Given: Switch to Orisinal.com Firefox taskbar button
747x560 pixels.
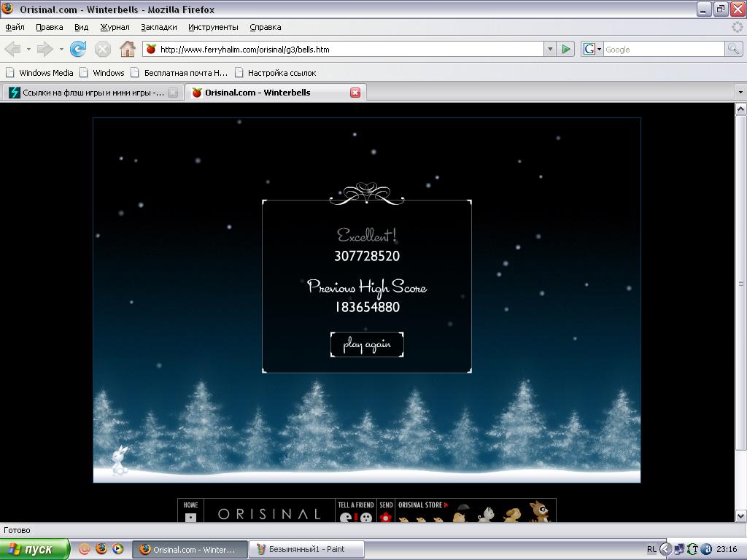Looking at the screenshot, I should tap(190, 549).
